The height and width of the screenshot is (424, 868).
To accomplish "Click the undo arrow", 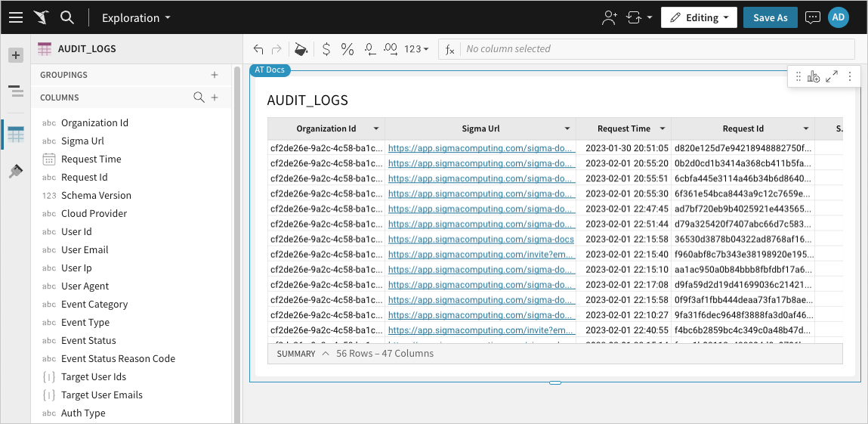I will pos(258,49).
